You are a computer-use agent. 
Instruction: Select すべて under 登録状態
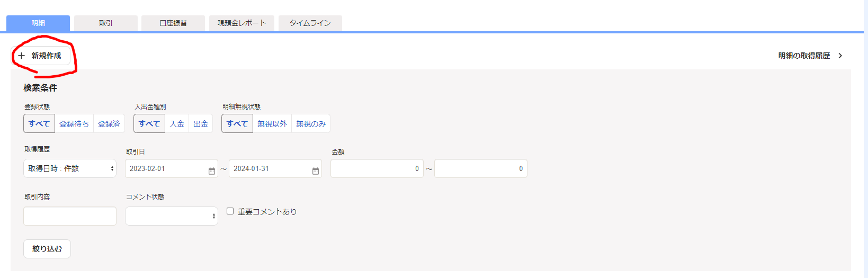pyautogui.click(x=39, y=123)
